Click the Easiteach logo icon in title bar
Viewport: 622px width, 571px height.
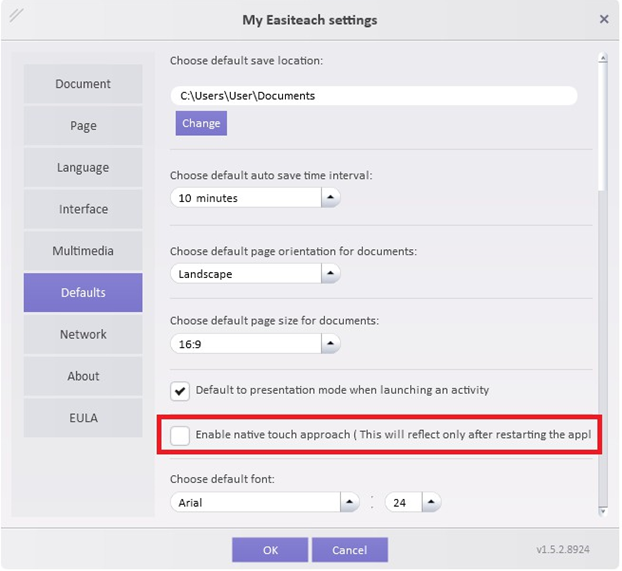[x=17, y=17]
